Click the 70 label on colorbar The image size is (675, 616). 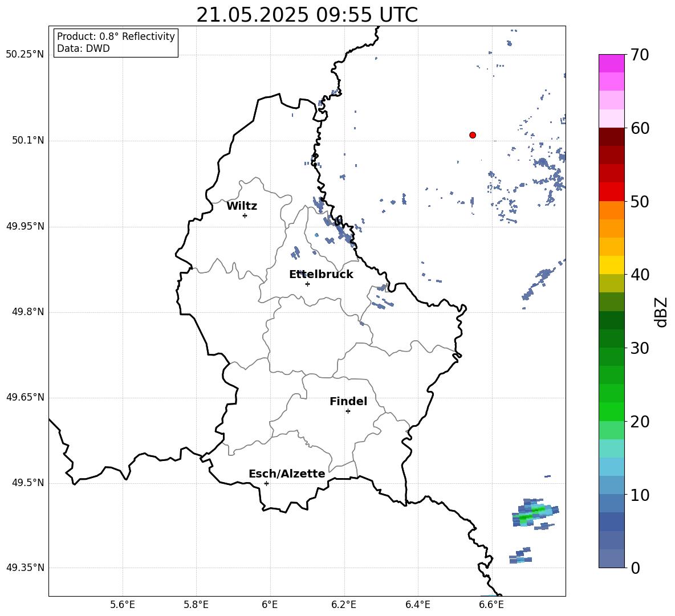click(640, 55)
